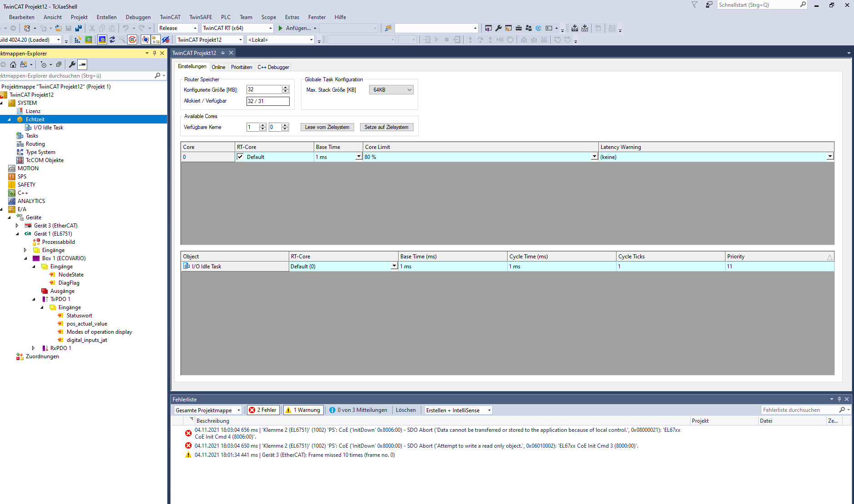Click the Projektmappen-Explorer durchsuchen field
This screenshot has height=504, width=854.
pyautogui.click(x=76, y=76)
